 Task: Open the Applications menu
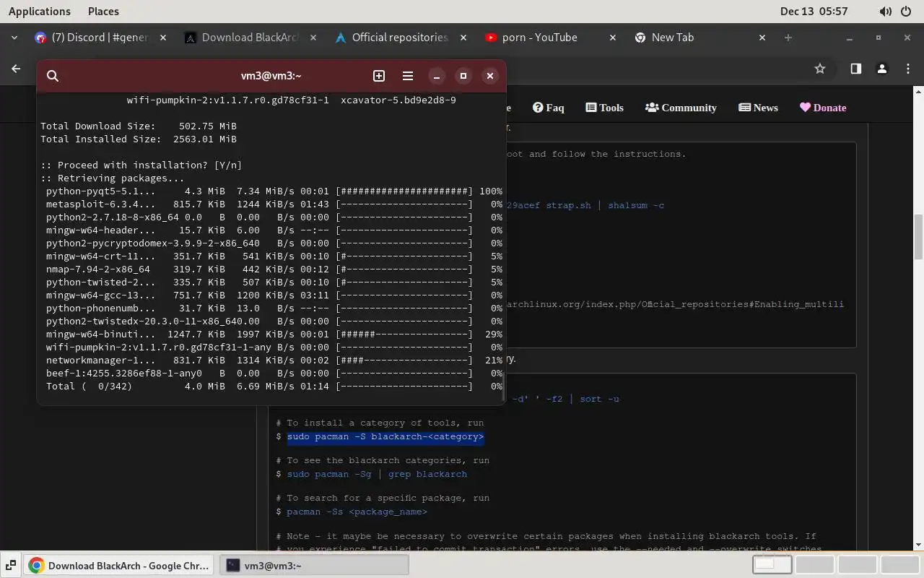coord(40,12)
